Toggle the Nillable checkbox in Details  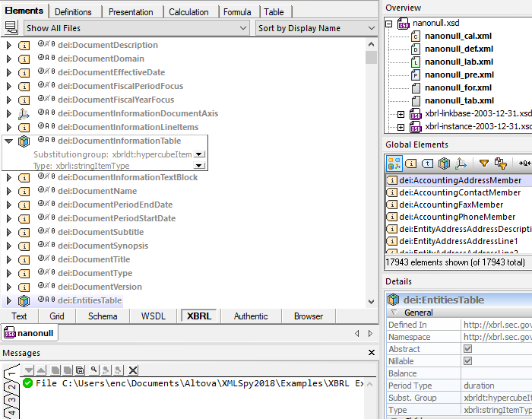coord(467,361)
